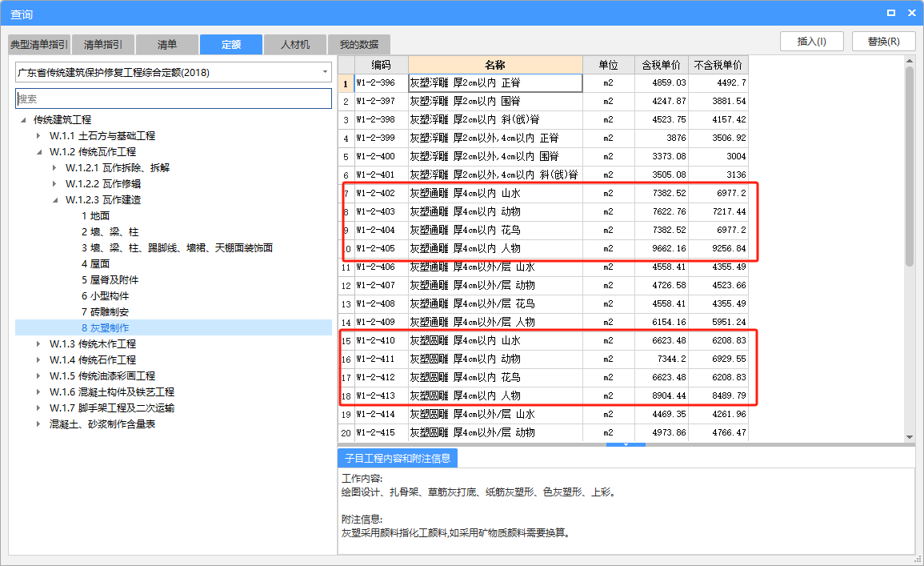Select tree item 5 屋脊及附件
Screen dimensions: 924x566
click(110, 279)
